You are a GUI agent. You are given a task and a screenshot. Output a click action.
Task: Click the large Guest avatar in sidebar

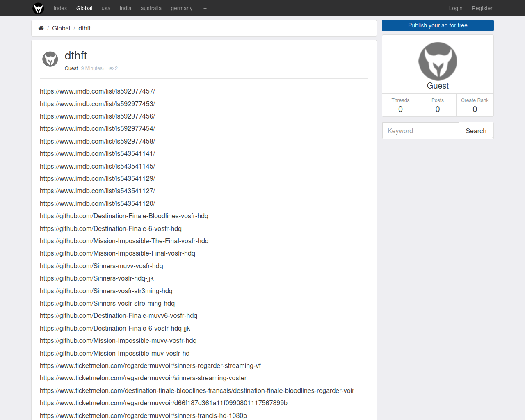(x=438, y=61)
